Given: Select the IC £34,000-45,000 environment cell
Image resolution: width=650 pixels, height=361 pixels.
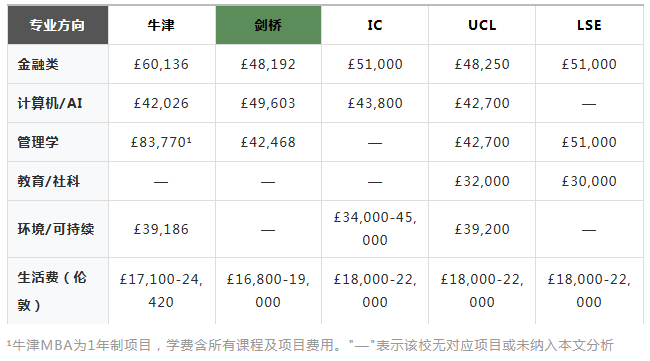Looking at the screenshot, I should point(375,229).
